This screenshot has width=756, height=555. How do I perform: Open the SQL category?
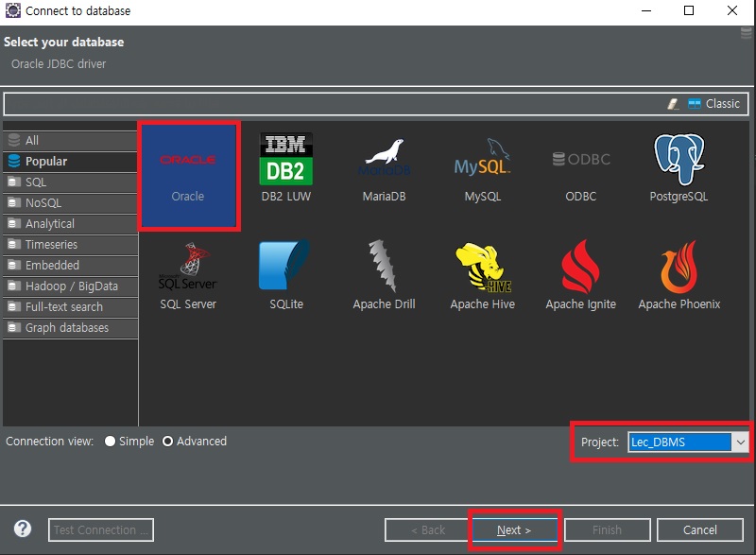click(x=70, y=182)
